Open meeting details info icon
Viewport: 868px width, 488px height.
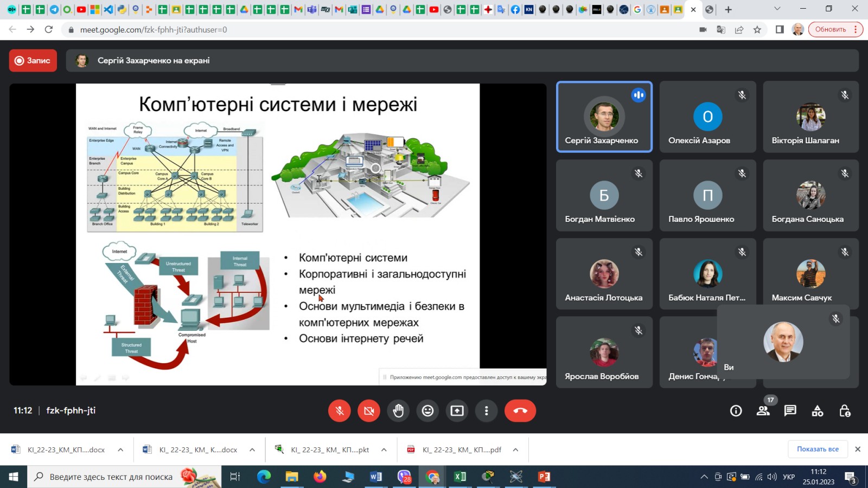[x=736, y=411]
